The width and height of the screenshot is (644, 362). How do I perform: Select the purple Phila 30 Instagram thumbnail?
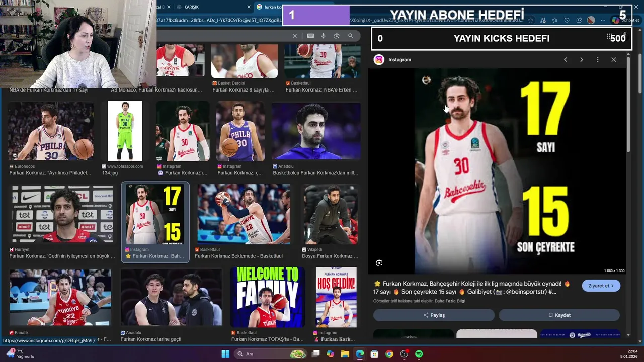pos(240,131)
